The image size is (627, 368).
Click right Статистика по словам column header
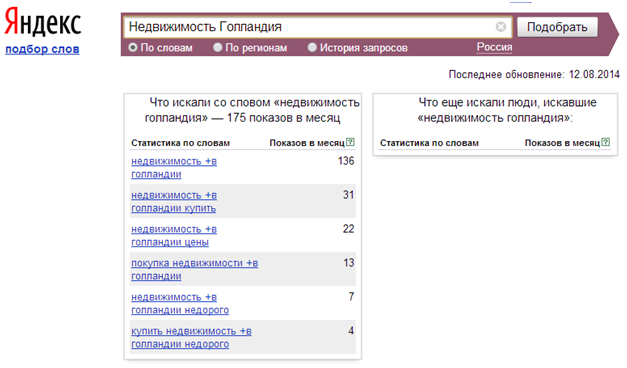tap(429, 143)
